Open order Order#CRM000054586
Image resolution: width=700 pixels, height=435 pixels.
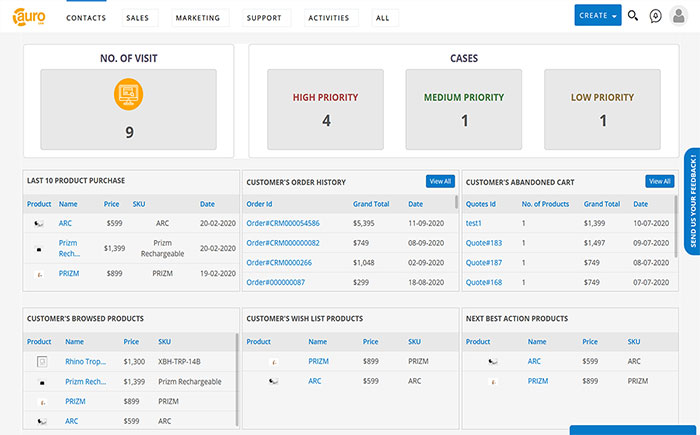(283, 223)
